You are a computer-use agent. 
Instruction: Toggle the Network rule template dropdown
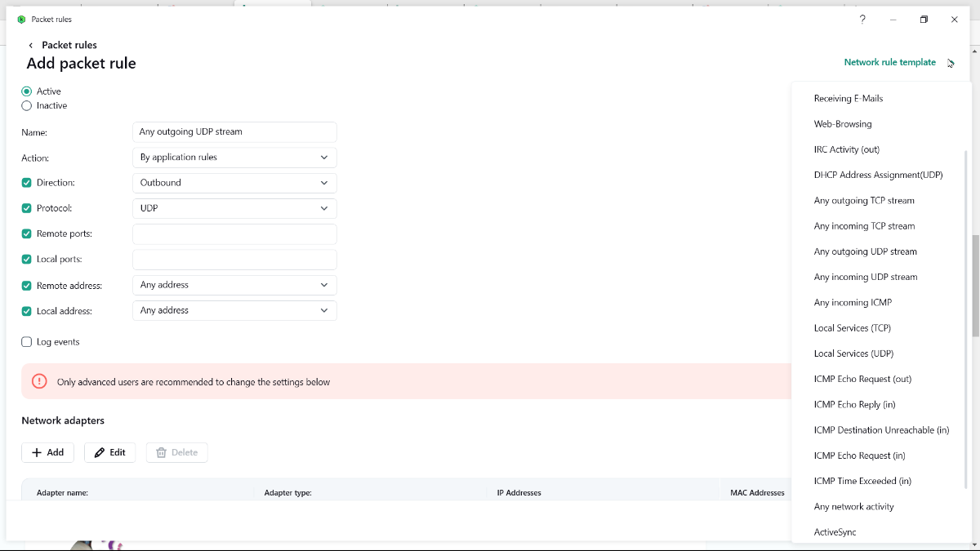point(898,62)
